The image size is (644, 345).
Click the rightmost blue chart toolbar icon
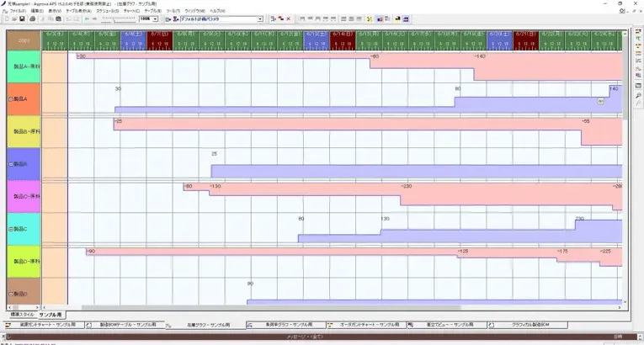pyautogui.click(x=405, y=18)
